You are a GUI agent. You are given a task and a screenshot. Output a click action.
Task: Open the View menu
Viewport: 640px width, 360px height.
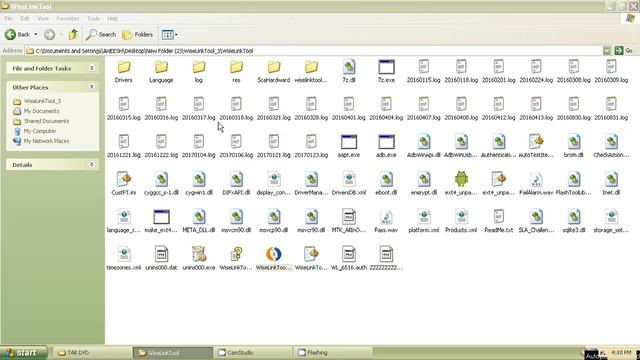click(x=43, y=19)
